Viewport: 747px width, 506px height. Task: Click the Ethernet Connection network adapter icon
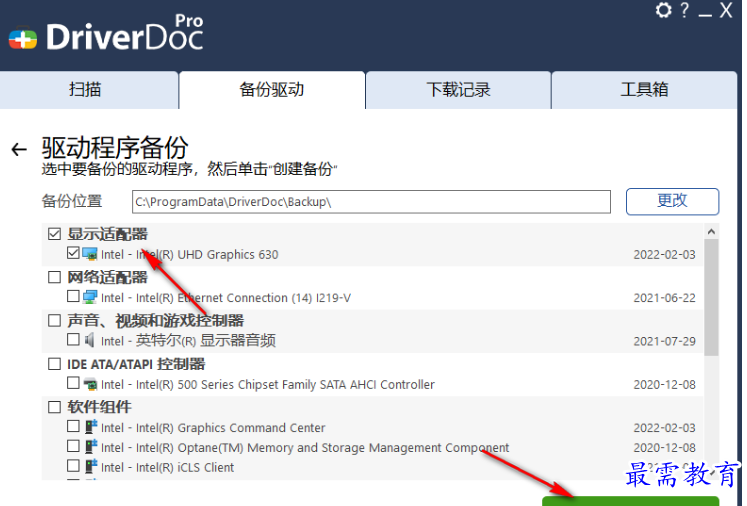coord(90,297)
